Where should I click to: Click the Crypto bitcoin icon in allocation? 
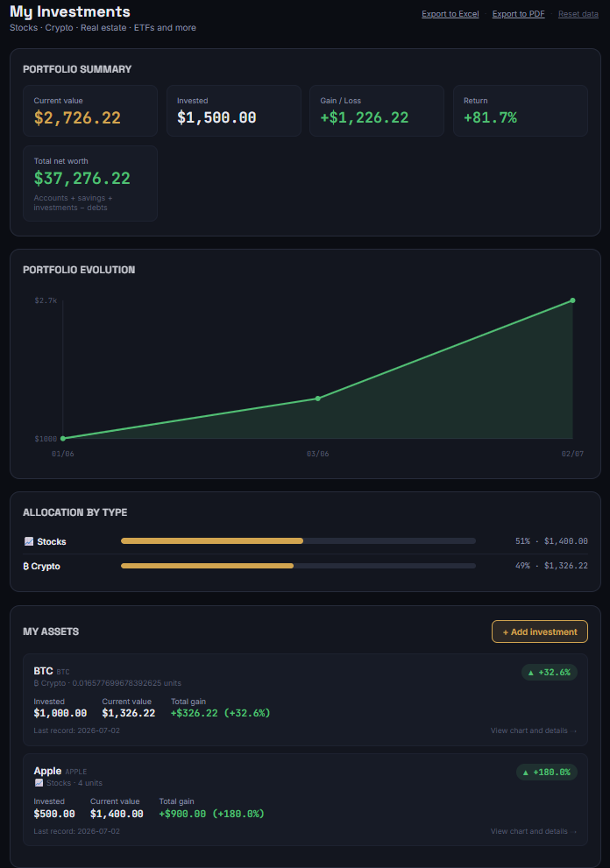(x=26, y=567)
